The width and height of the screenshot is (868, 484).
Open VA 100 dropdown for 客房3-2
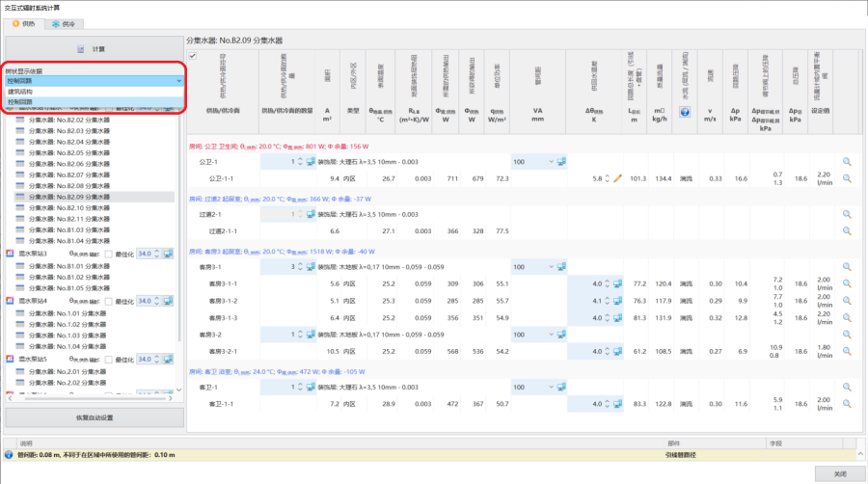tap(551, 335)
